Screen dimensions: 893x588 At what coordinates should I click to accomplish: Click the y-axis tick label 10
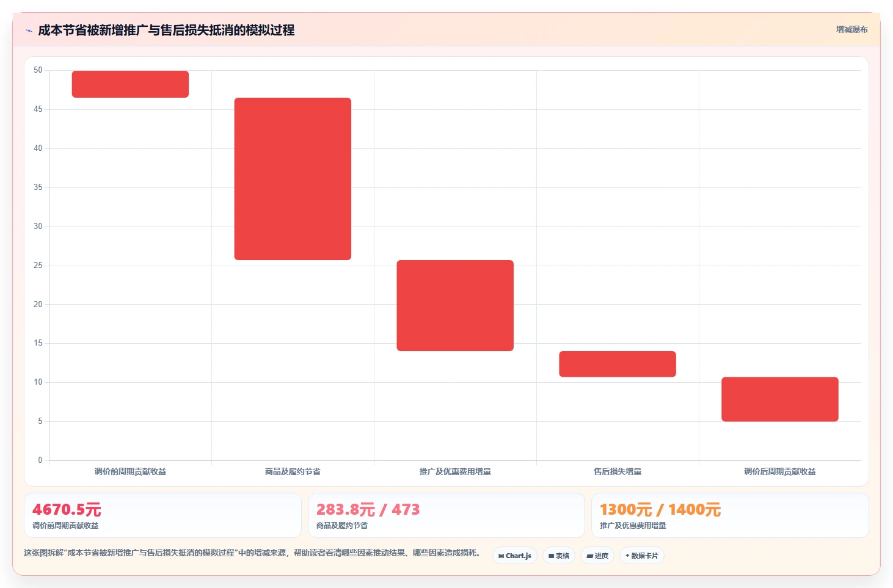[38, 382]
